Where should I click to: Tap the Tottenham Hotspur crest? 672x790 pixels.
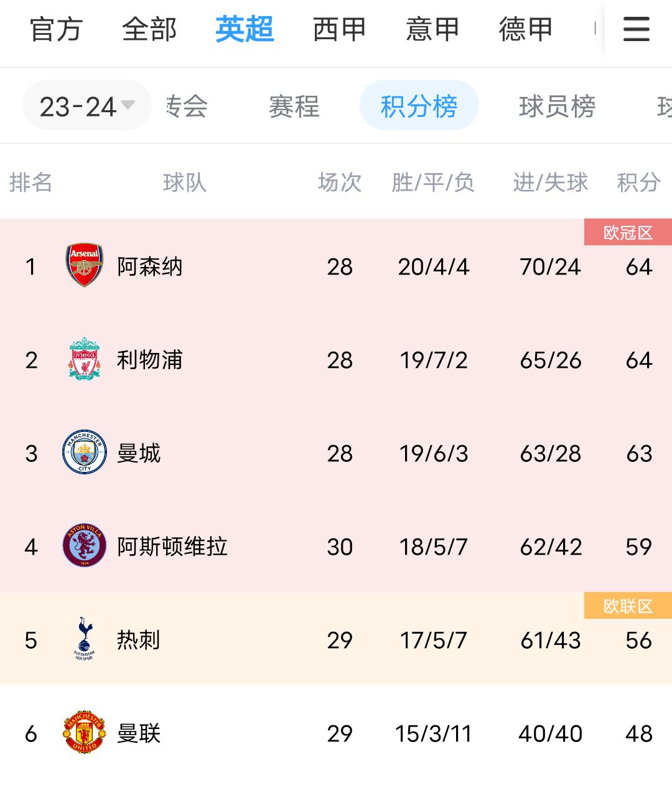pyautogui.click(x=84, y=639)
